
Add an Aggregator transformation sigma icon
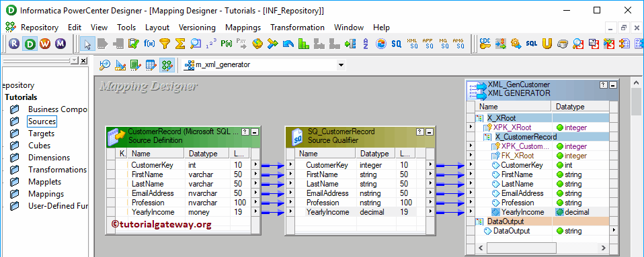tap(180, 44)
